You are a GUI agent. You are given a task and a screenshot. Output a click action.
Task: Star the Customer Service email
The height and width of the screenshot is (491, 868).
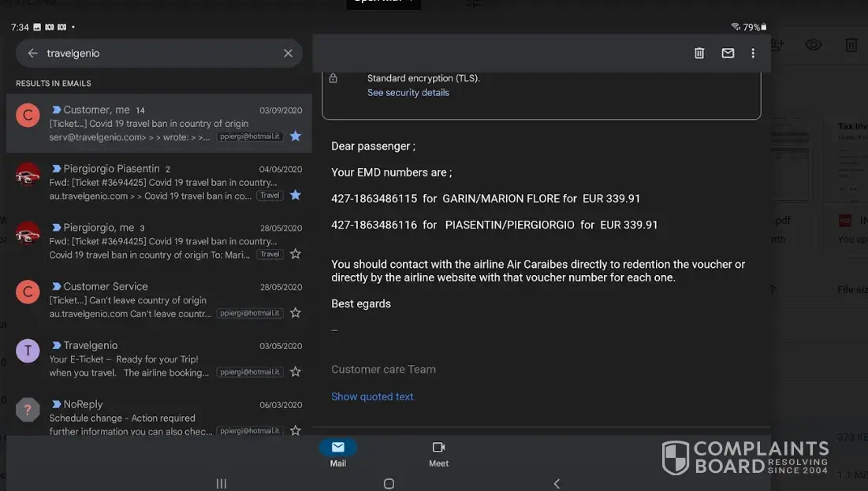pyautogui.click(x=295, y=313)
